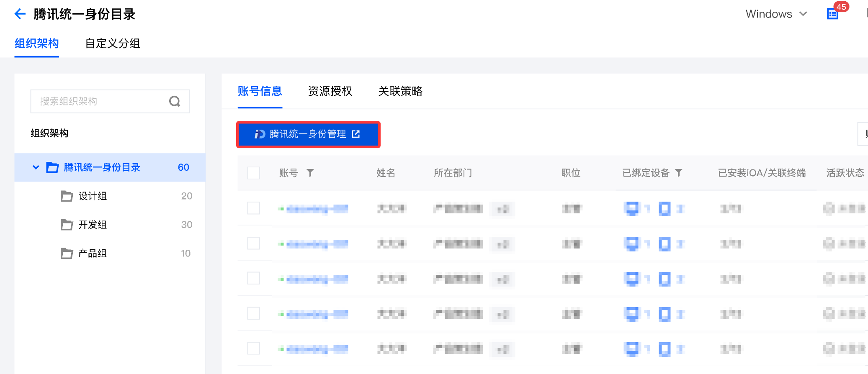Collapse the 腾讯统一身份目录 tree node chevron
This screenshot has width=868, height=374.
click(36, 167)
